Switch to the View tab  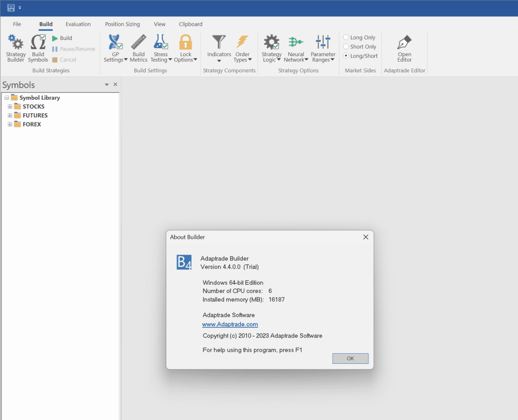[159, 24]
